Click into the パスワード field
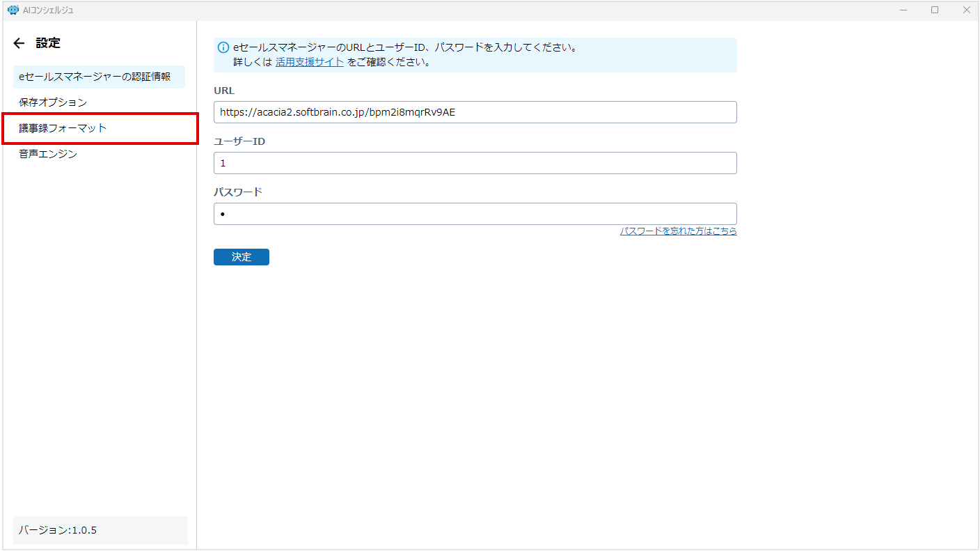 [x=475, y=214]
